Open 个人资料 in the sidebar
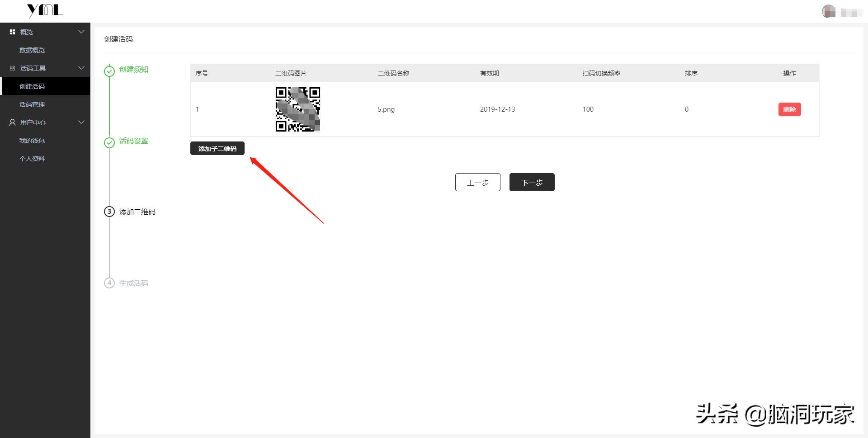868x438 pixels. pyautogui.click(x=32, y=159)
